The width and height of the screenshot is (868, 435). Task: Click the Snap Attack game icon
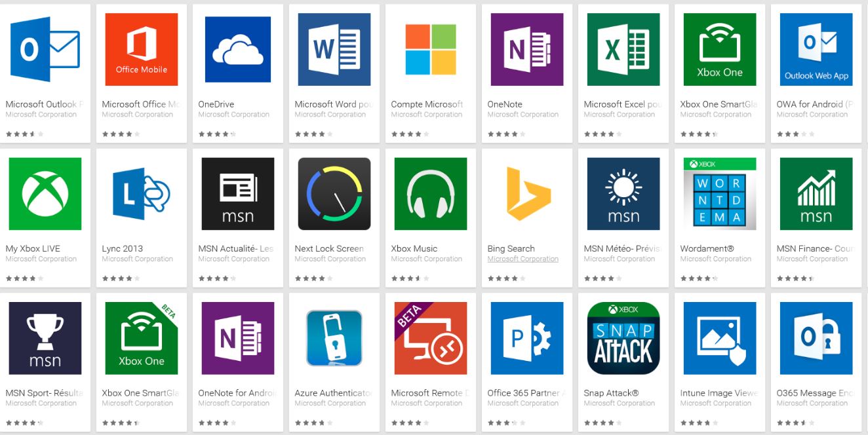point(623,338)
